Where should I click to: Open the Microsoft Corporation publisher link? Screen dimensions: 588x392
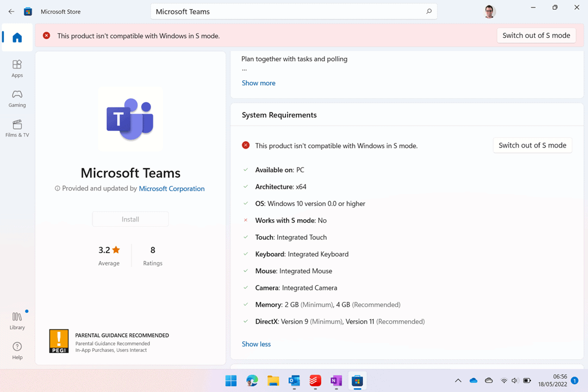172,188
